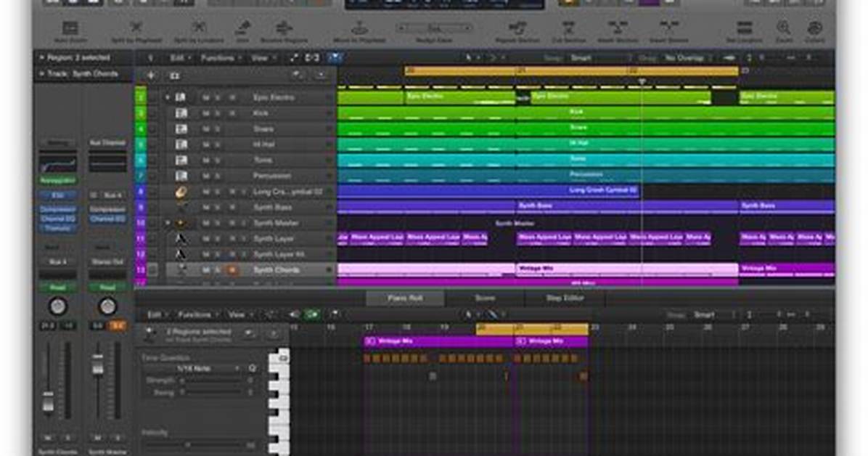Screen dimensions: 868x456
Task: Click the quantize Swing slider
Action: tap(213, 392)
